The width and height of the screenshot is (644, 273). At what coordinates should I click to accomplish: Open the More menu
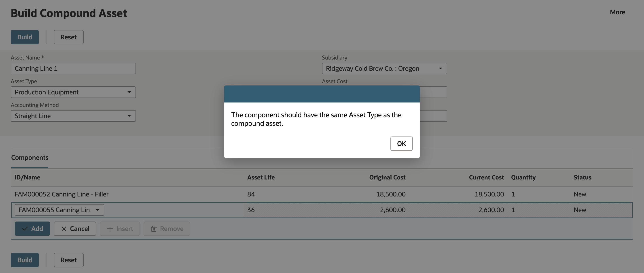click(617, 12)
